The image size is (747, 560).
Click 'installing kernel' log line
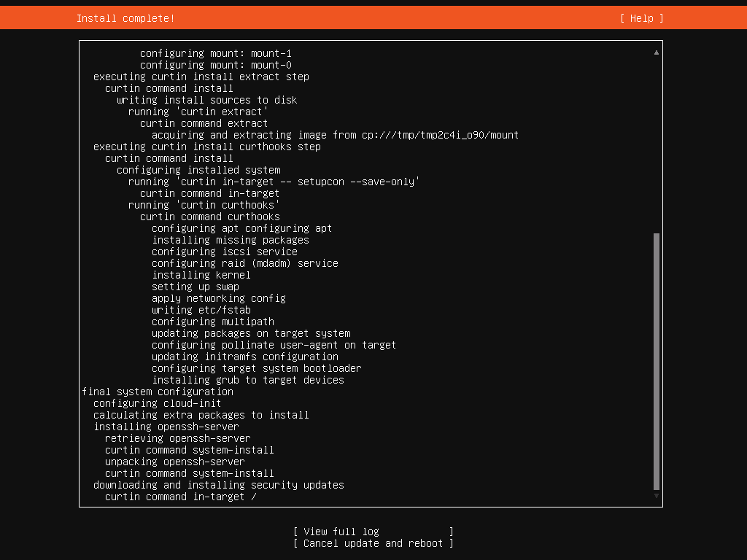pyautogui.click(x=201, y=275)
